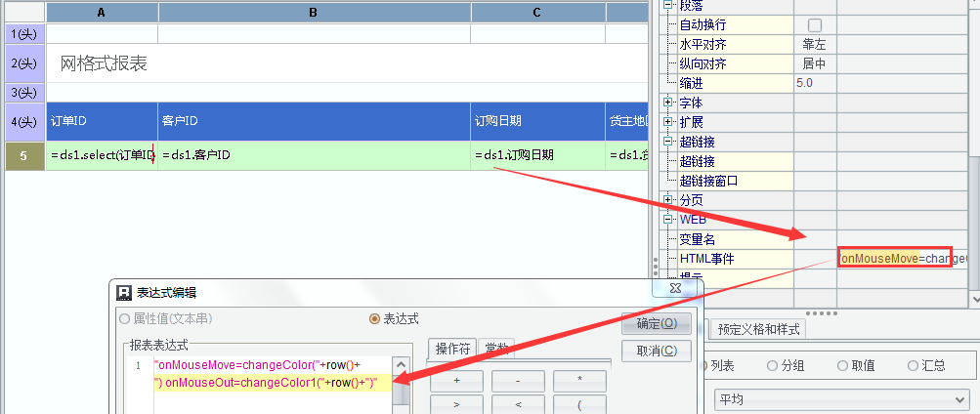Expand the 字体 property group

pyautogui.click(x=668, y=102)
